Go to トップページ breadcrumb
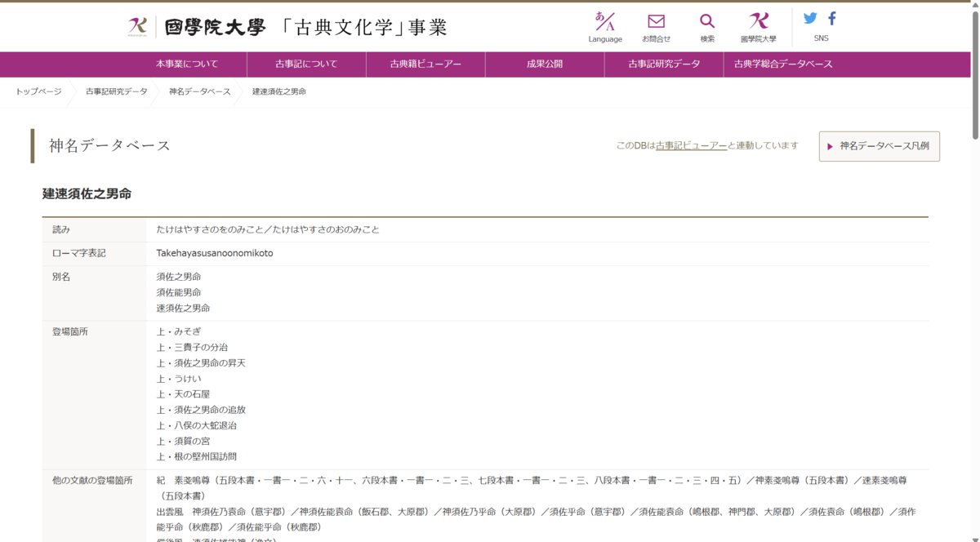Screen dimensions: 980x542 click(x=38, y=91)
